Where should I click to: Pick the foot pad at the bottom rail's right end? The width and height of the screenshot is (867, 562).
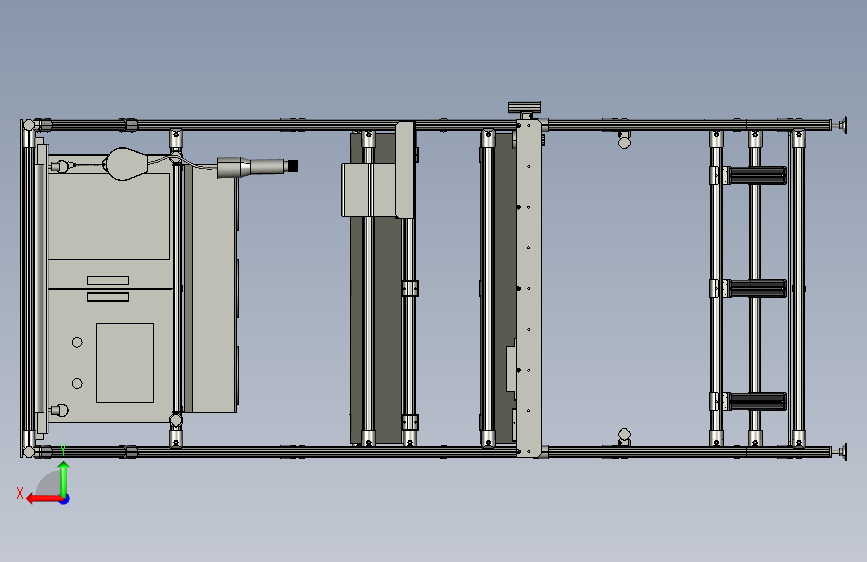842,452
